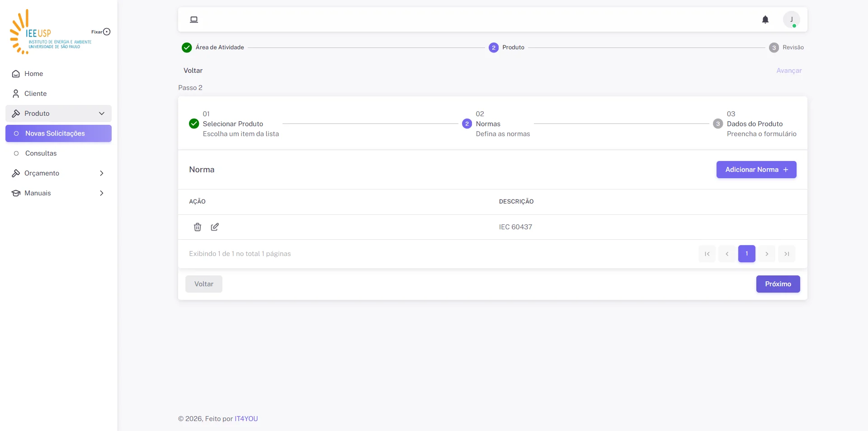Click the Produto wrench icon
The height and width of the screenshot is (431, 868).
[16, 114]
